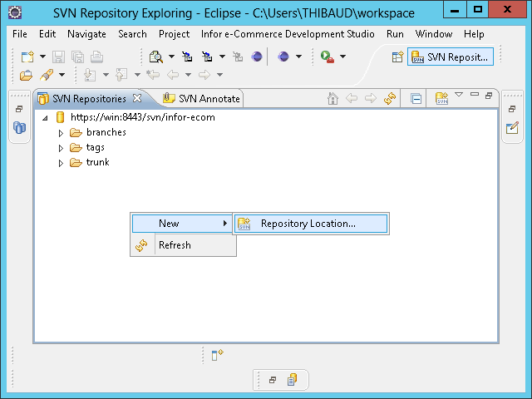This screenshot has width=532, height=399.
Task: Expand the branches folder
Action: tap(61, 133)
